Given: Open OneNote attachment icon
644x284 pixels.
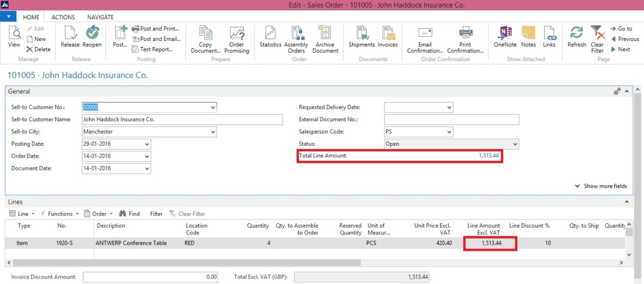Looking at the screenshot, I should pos(505,34).
